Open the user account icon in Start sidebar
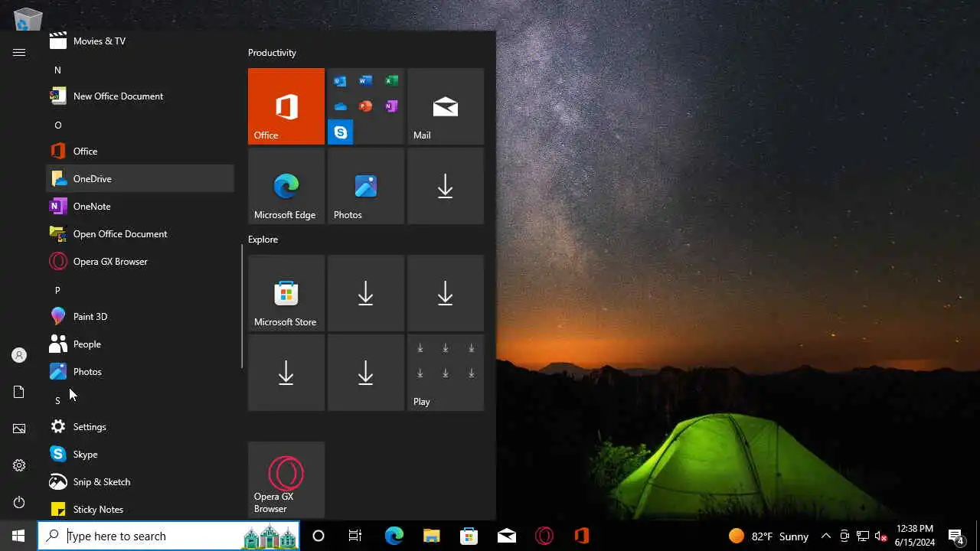Viewport: 980px width, 551px height. click(x=19, y=355)
